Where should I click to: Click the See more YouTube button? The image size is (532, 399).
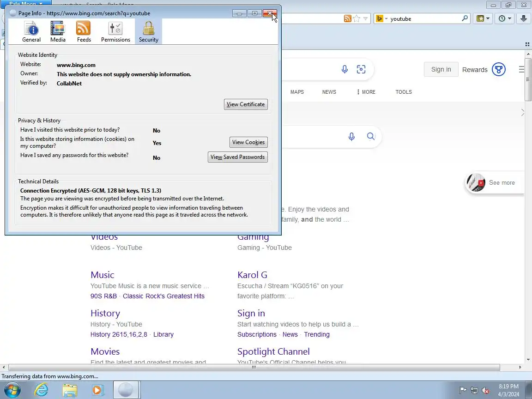point(495,182)
